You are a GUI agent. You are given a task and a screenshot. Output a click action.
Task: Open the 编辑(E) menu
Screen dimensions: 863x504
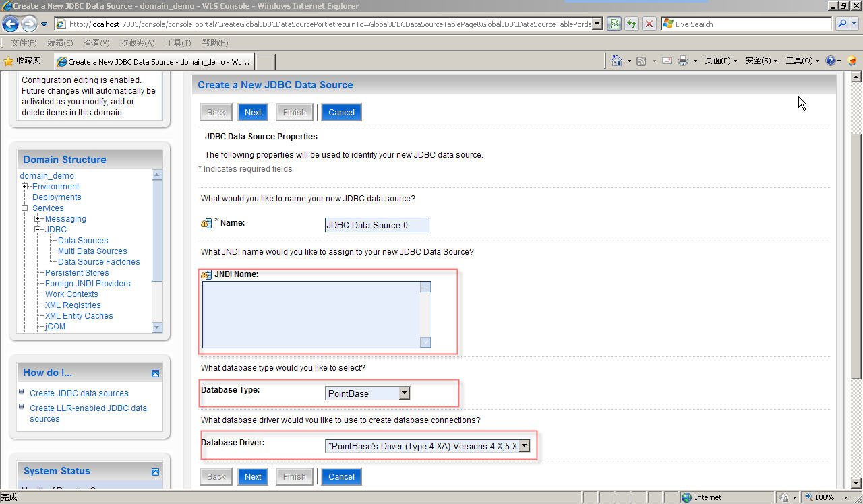[60, 42]
